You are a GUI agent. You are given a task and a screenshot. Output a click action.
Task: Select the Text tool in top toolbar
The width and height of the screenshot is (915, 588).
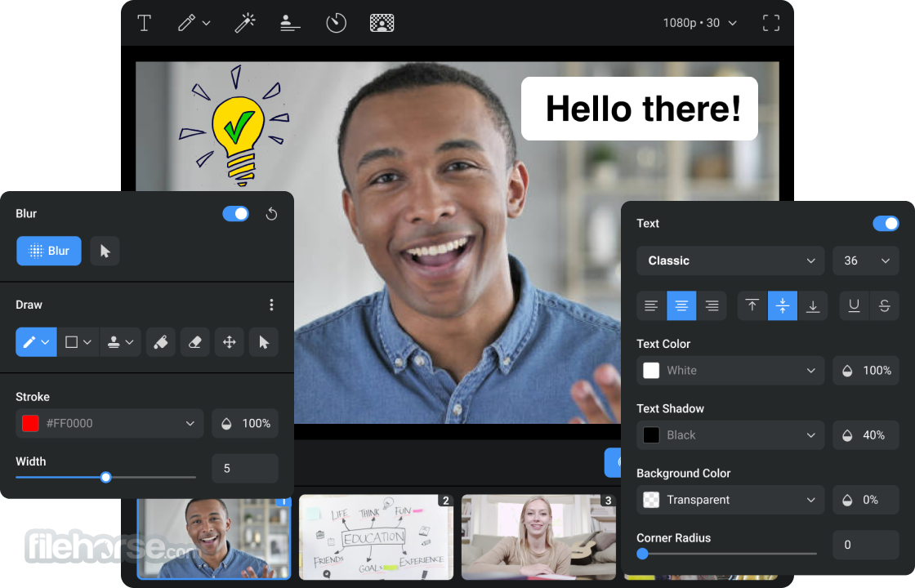pyautogui.click(x=145, y=23)
